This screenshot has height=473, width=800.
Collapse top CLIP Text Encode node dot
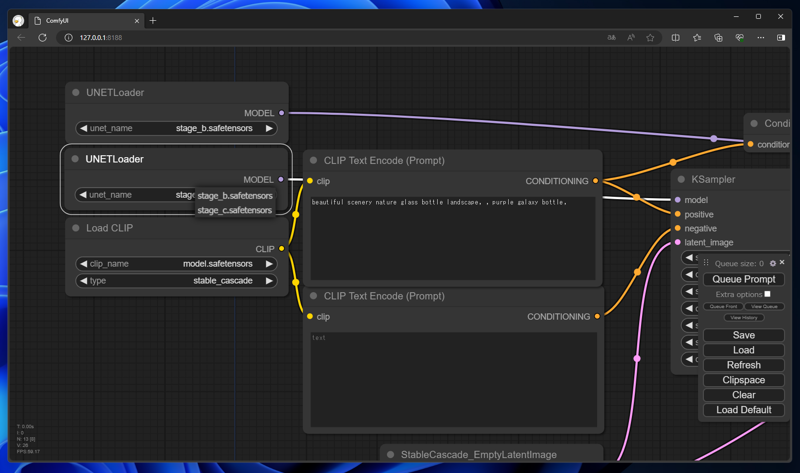tap(313, 160)
